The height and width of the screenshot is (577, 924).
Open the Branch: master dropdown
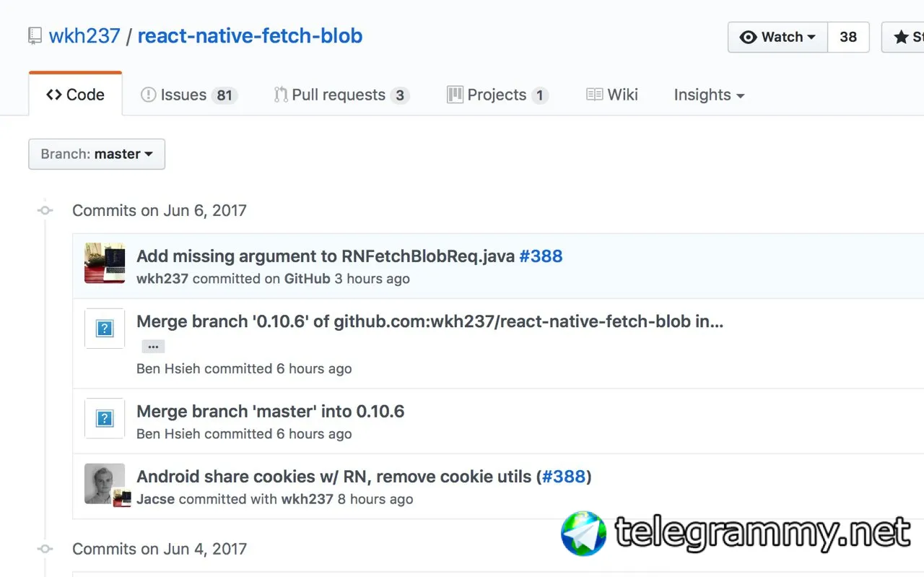(97, 154)
